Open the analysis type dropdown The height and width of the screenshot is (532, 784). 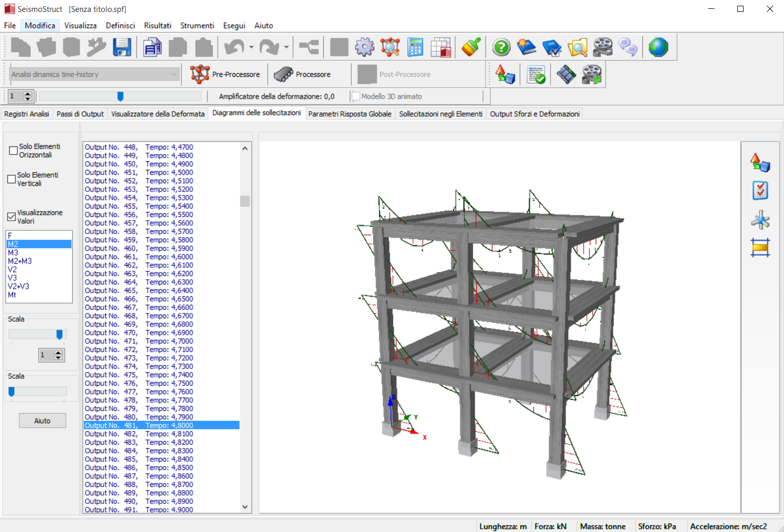coord(174,74)
